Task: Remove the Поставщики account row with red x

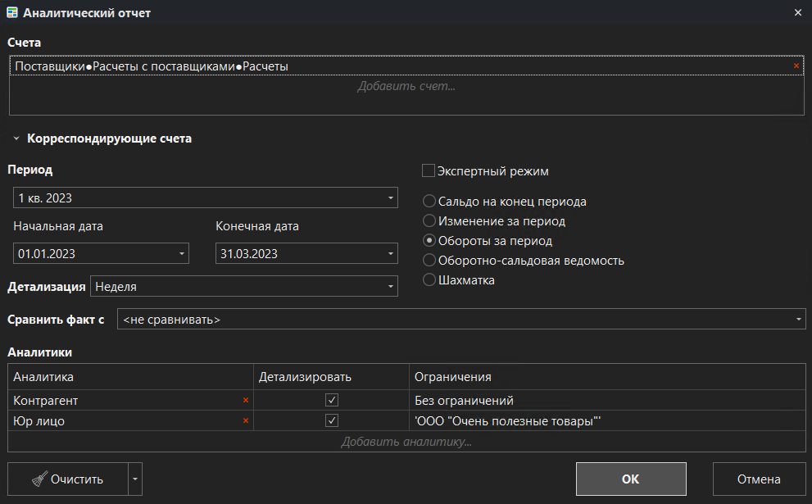Action: [796, 66]
